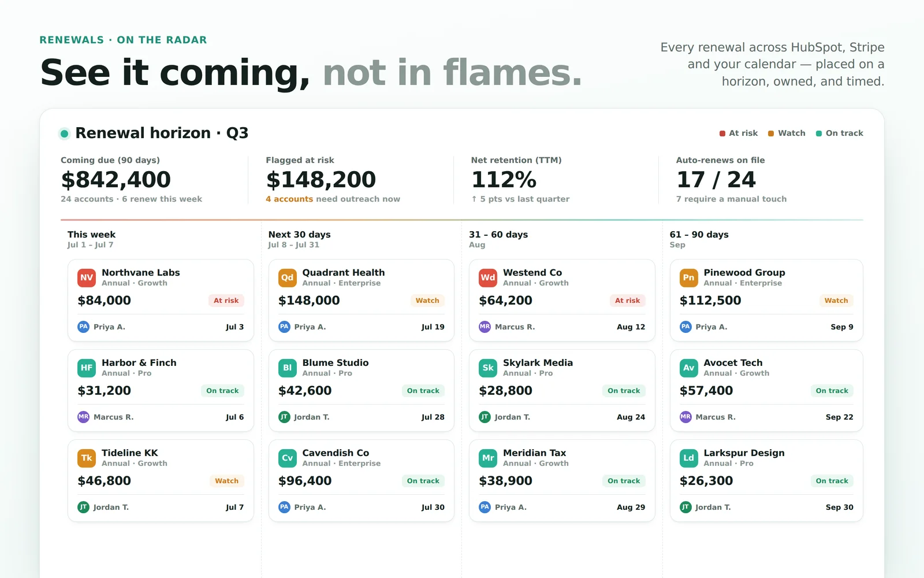Click the NV logo on Northvane Labs card
924x578 pixels.
tap(87, 277)
